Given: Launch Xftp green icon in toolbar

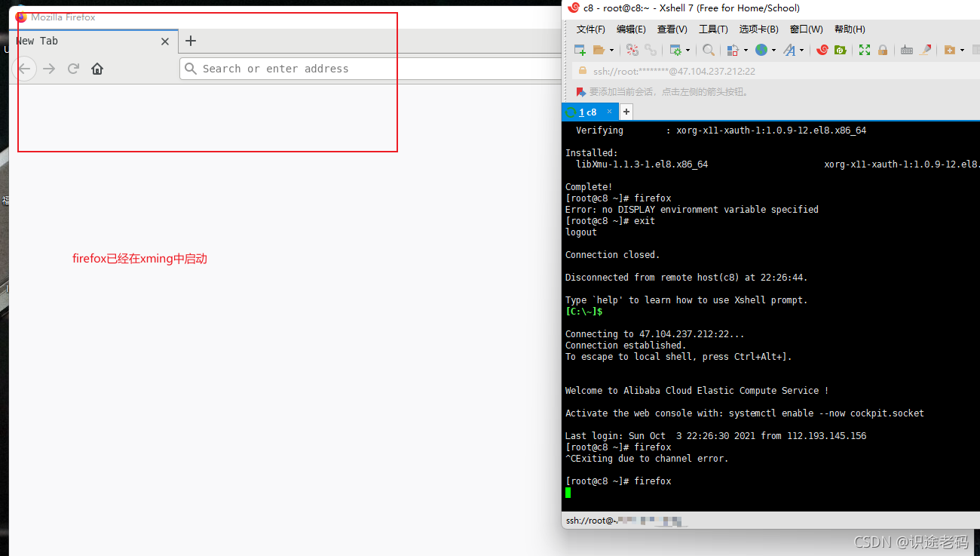Looking at the screenshot, I should tap(840, 50).
